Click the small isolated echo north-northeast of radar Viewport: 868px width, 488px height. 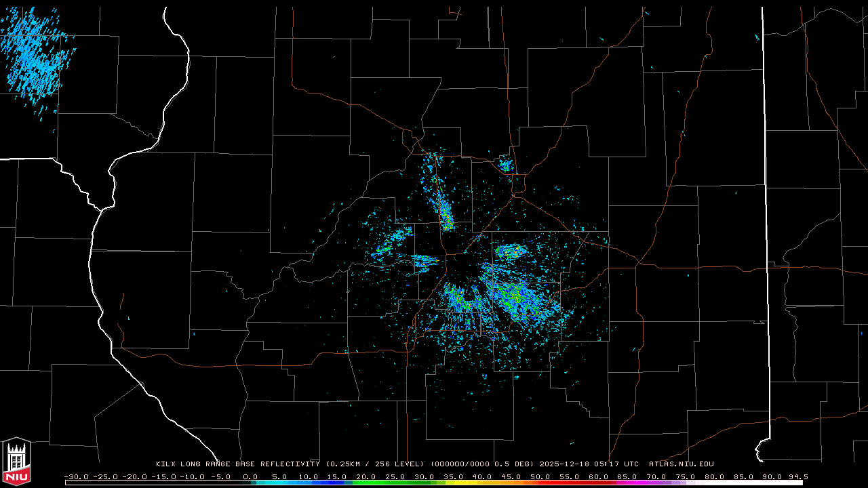[x=505, y=163]
